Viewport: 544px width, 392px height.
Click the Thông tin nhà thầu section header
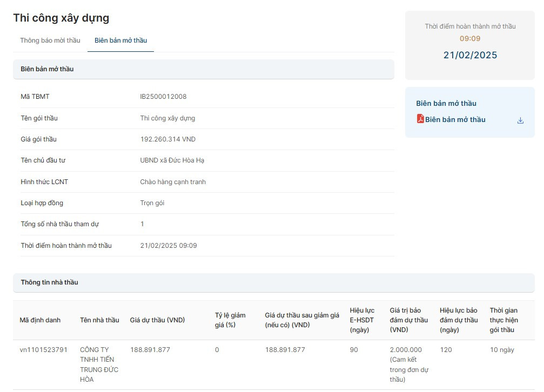tap(49, 282)
